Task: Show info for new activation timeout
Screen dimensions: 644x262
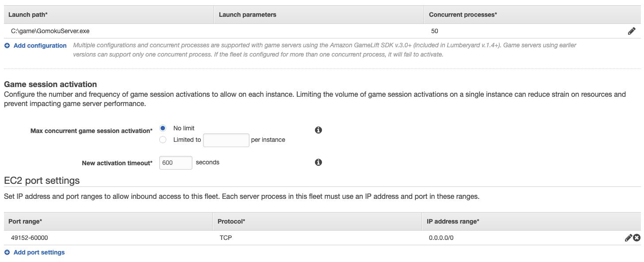Action: click(x=318, y=162)
